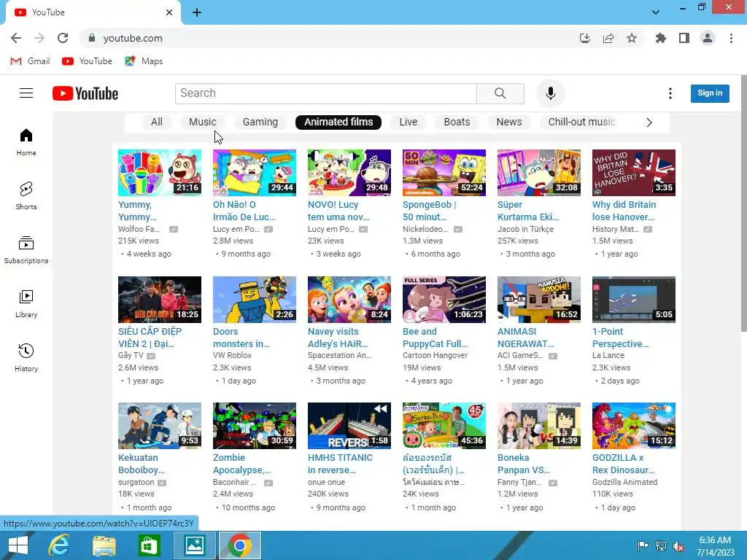Image resolution: width=747 pixels, height=560 pixels.
Task: Open Bee and PuppyCat Full video title
Action: pos(435,338)
